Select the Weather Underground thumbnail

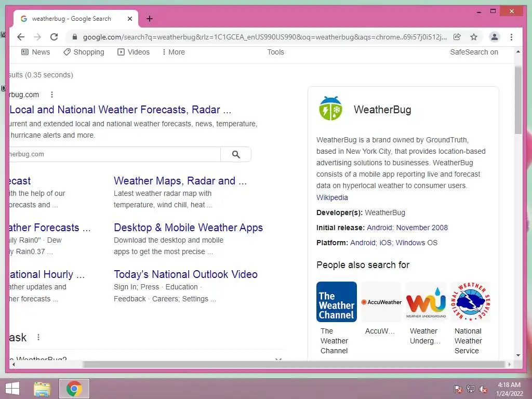pos(426,302)
